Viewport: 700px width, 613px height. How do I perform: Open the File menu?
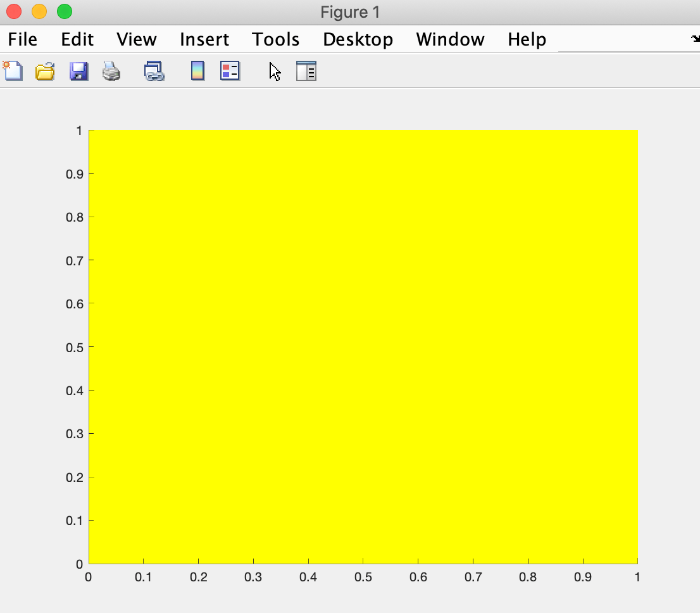(22, 39)
